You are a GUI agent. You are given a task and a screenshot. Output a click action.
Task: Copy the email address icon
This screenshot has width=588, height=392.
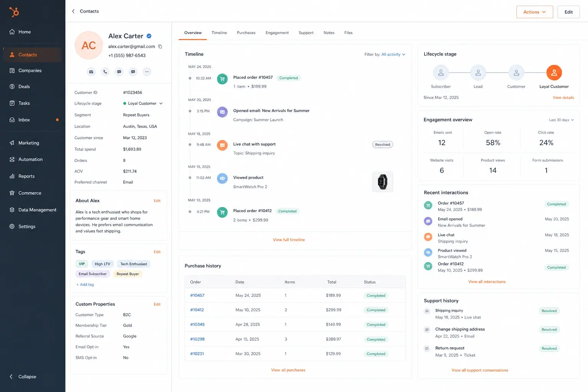[160, 46]
